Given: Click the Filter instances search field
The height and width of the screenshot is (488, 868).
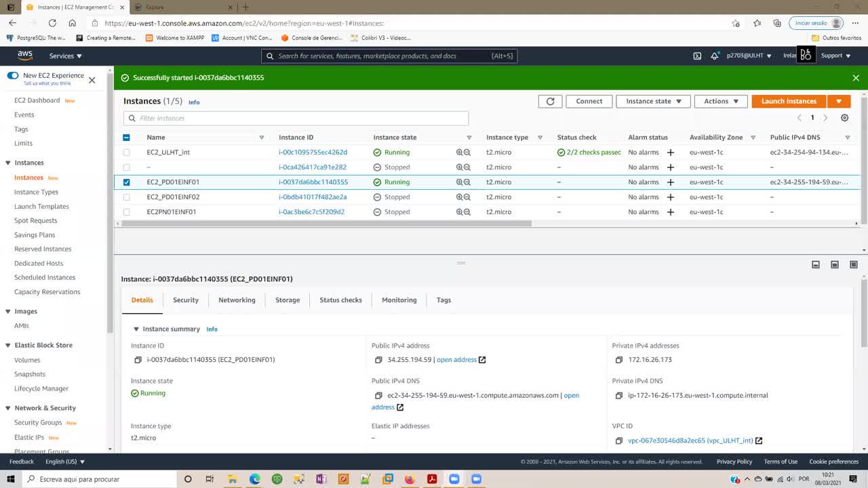Looking at the screenshot, I should point(296,119).
